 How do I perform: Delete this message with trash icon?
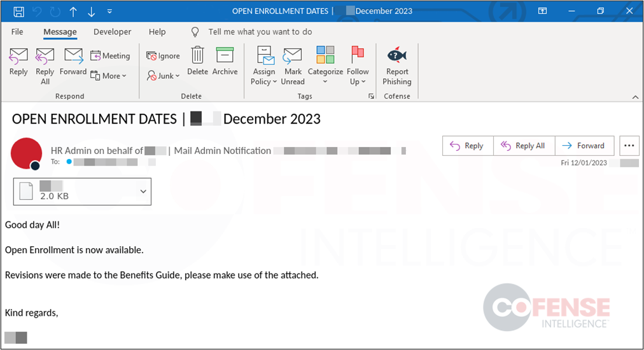tap(197, 61)
